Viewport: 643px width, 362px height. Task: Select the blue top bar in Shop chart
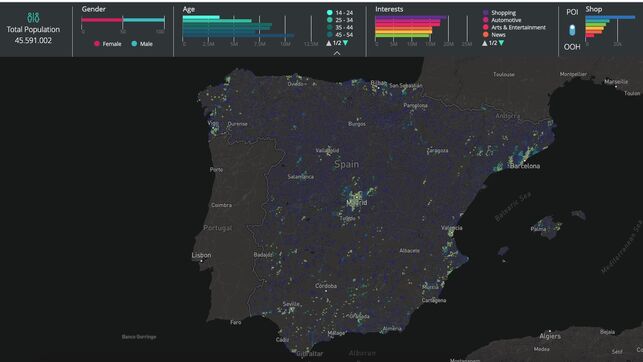pos(610,17)
